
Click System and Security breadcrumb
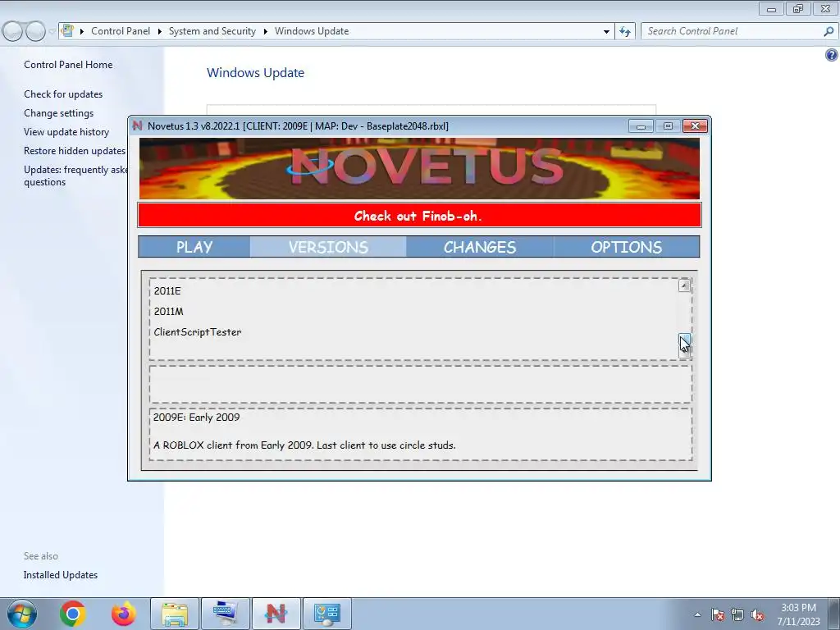(x=212, y=31)
